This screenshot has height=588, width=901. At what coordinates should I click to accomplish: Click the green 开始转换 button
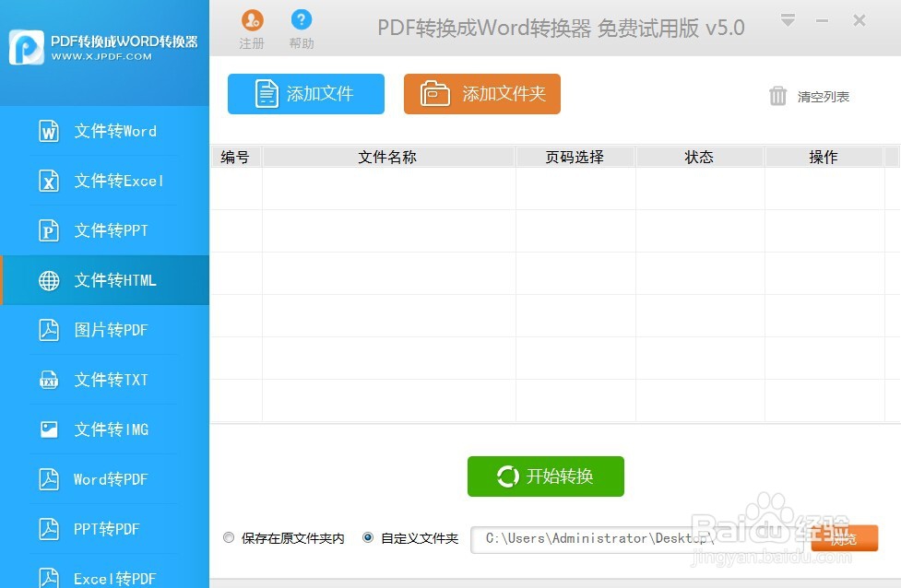(x=546, y=476)
